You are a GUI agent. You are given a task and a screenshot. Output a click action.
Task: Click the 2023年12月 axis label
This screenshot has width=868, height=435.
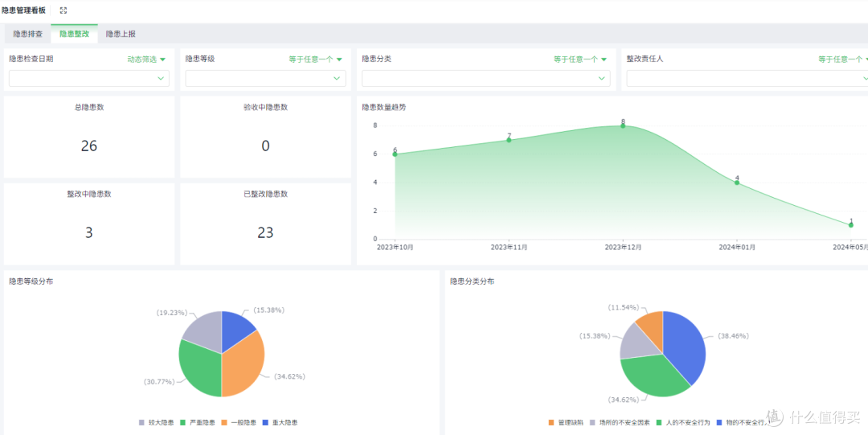pyautogui.click(x=623, y=248)
